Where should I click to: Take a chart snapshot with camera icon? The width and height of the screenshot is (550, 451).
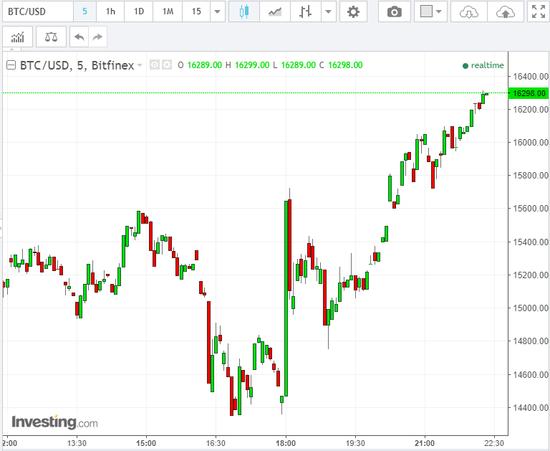pyautogui.click(x=394, y=12)
